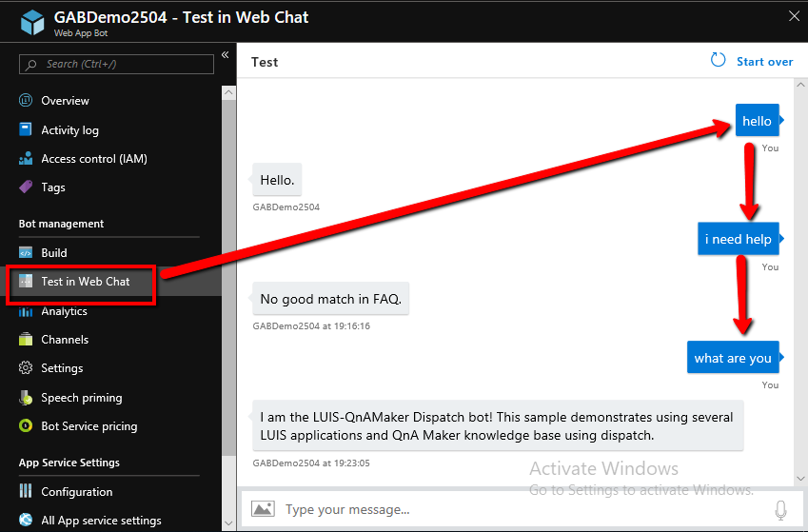Image resolution: width=808 pixels, height=532 pixels.
Task: Click the 'i need help' message bubble
Action: click(x=738, y=239)
